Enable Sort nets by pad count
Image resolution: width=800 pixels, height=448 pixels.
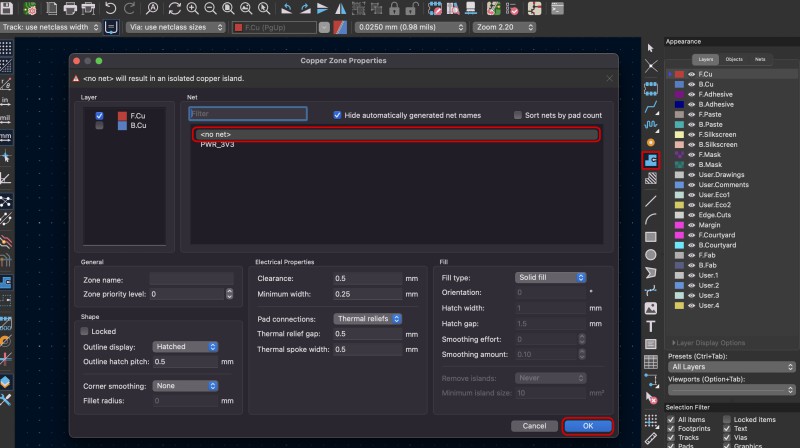point(517,115)
